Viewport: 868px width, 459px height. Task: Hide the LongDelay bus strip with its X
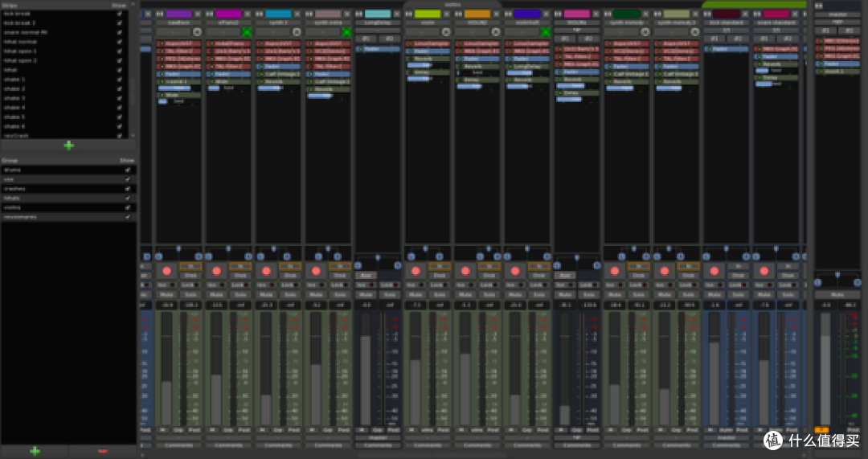(396, 14)
